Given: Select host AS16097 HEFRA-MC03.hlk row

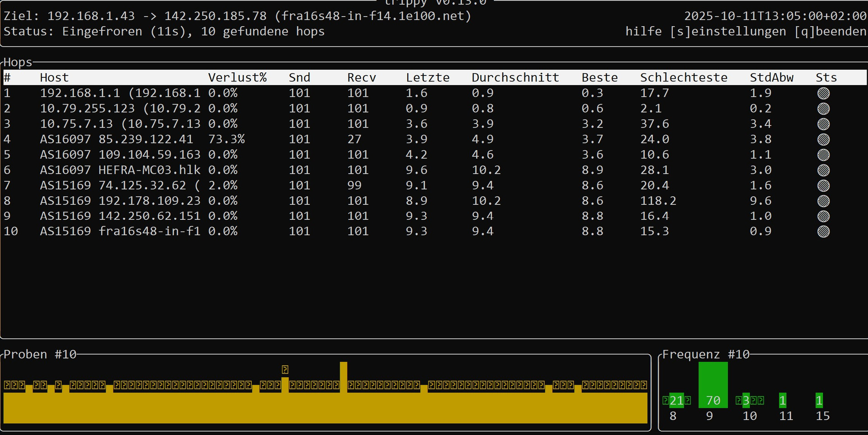Looking at the screenshot, I should point(120,170).
